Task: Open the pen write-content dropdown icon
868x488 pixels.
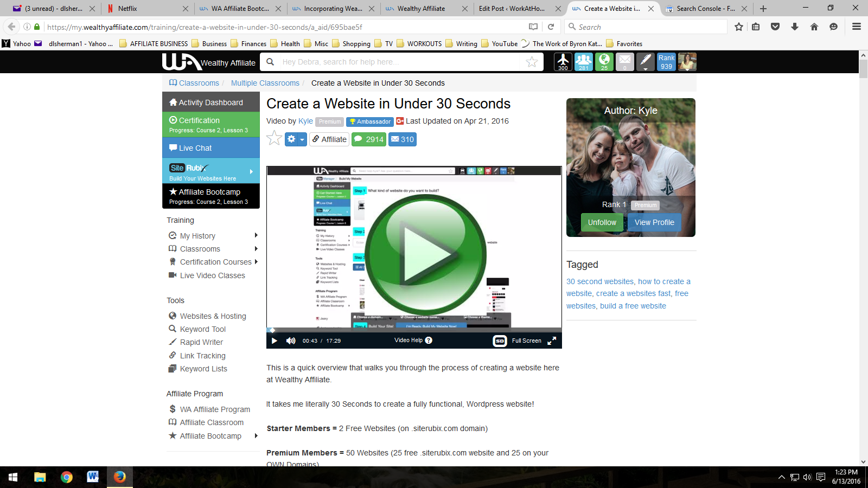Action: click(x=645, y=62)
